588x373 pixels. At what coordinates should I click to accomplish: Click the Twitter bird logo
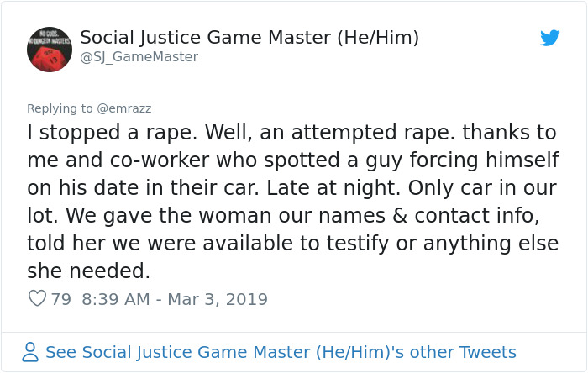(x=550, y=38)
